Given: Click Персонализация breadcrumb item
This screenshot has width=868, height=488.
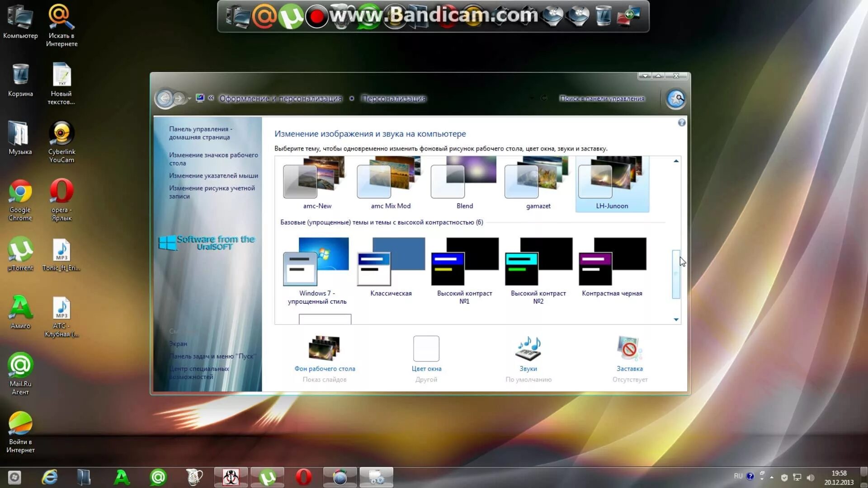Looking at the screenshot, I should [x=393, y=99].
